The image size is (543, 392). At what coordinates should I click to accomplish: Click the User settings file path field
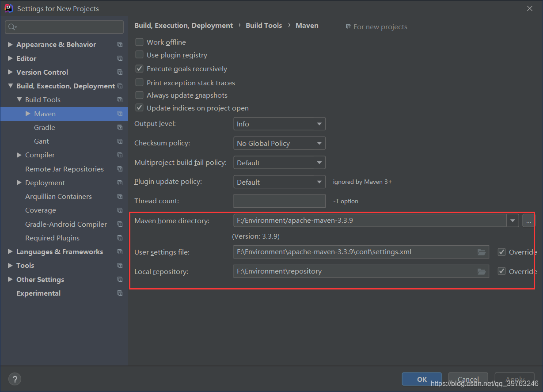(x=361, y=252)
